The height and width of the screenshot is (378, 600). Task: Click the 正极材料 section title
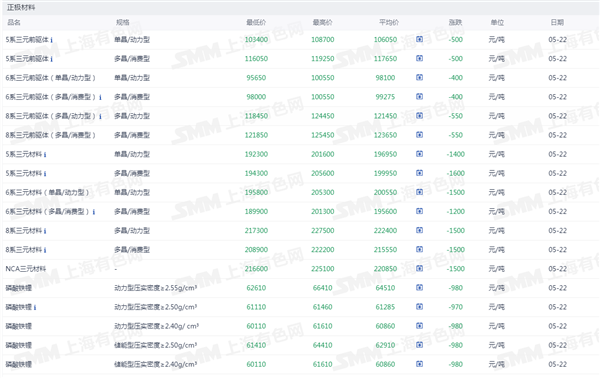[21, 7]
